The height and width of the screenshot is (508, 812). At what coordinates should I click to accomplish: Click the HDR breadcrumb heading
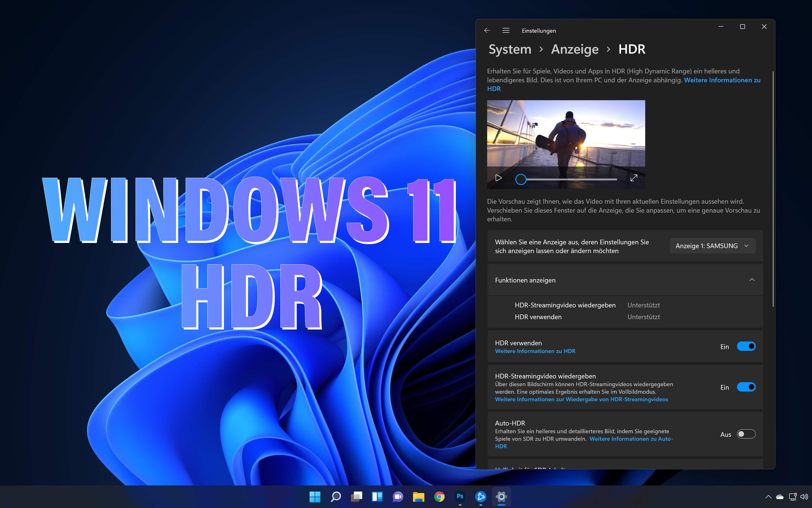tap(632, 49)
